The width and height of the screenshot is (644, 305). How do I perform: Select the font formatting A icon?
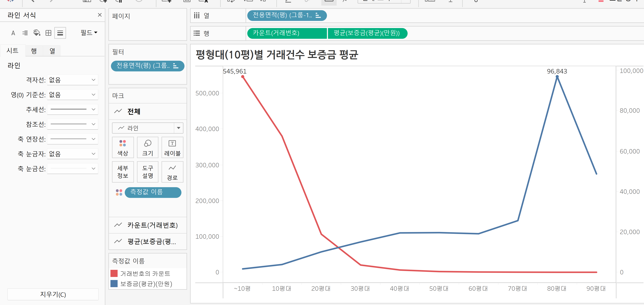click(x=13, y=33)
